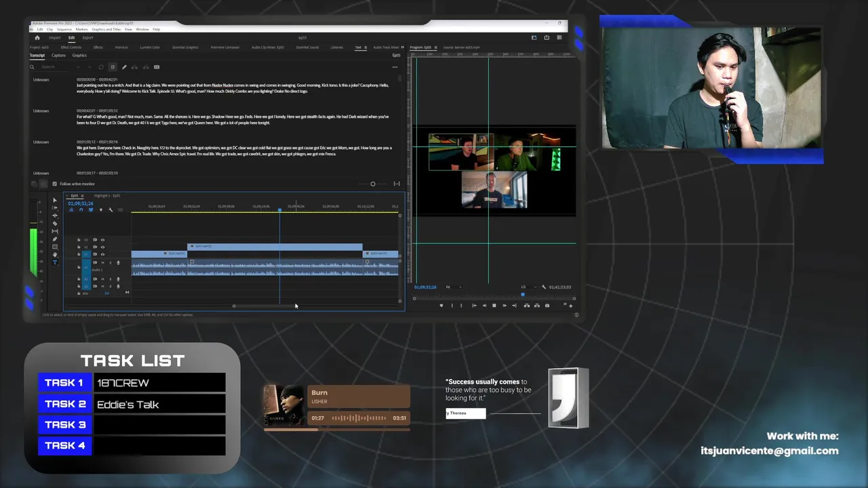
Task: Select the Track Select Forward tool
Action: coord(55,208)
